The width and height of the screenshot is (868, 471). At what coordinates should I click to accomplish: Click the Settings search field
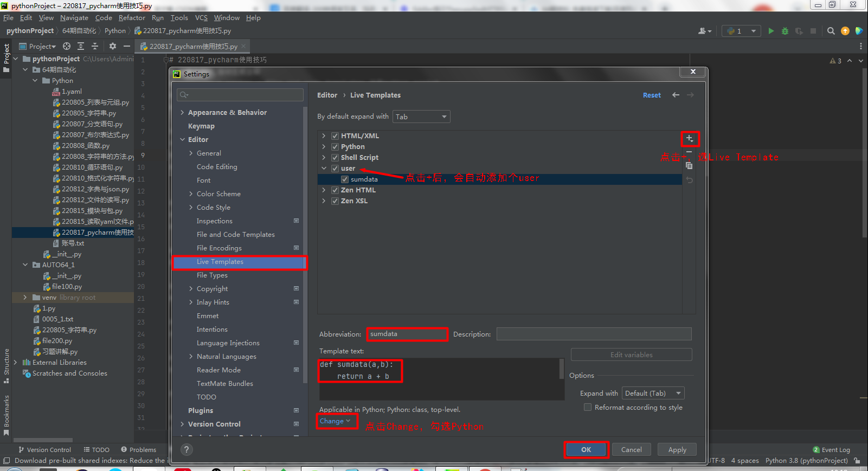pyautogui.click(x=240, y=95)
